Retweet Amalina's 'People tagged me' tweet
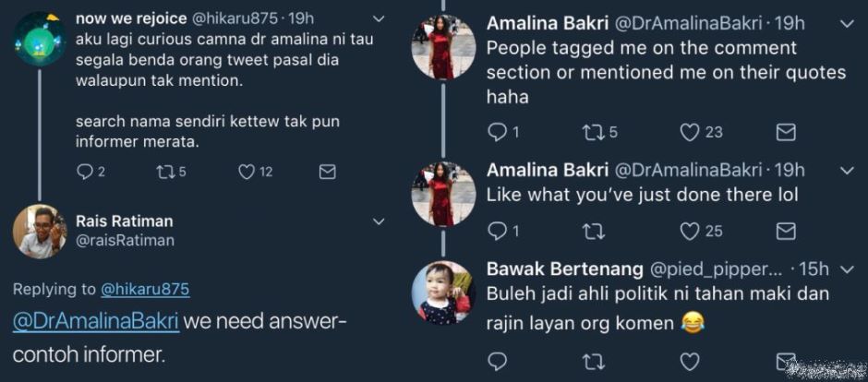The height and width of the screenshot is (382, 868). coord(593,133)
